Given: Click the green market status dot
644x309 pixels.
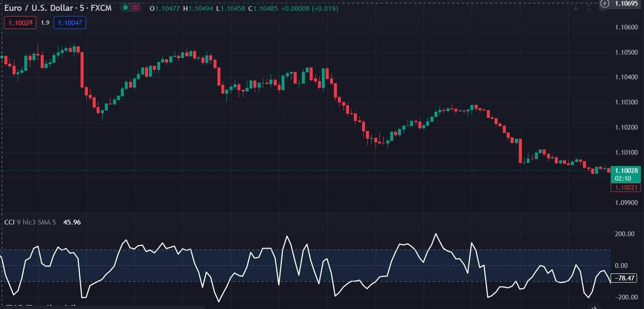Looking at the screenshot, I should point(125,8).
